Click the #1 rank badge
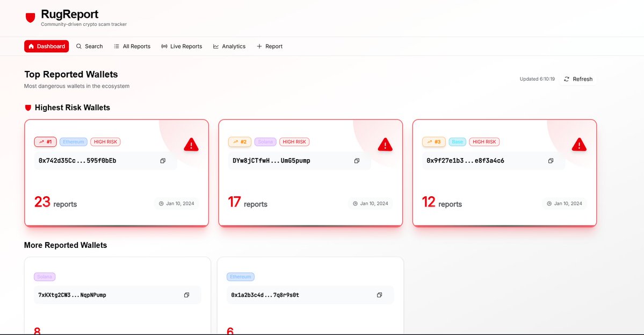644x335 pixels. click(x=45, y=142)
